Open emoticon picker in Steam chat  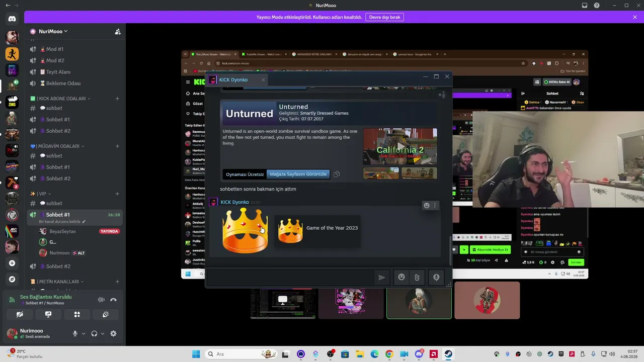pyautogui.click(x=401, y=277)
